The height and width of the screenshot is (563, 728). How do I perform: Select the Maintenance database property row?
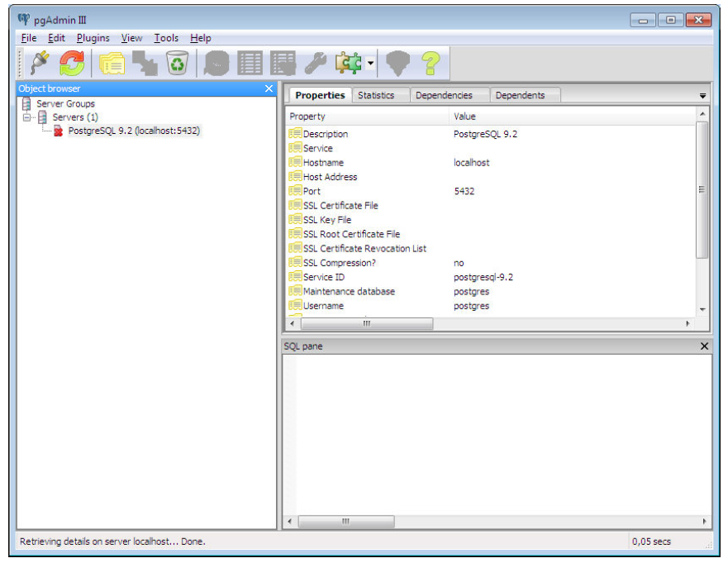(491, 292)
